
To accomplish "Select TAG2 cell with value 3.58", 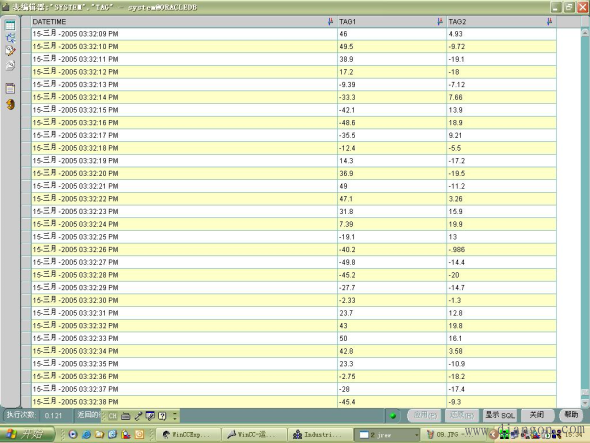I will [x=501, y=351].
